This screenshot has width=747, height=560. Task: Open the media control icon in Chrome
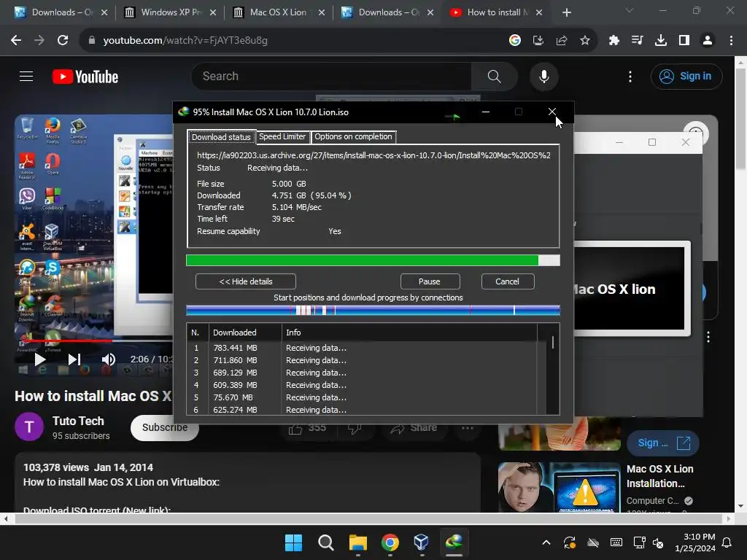click(638, 41)
